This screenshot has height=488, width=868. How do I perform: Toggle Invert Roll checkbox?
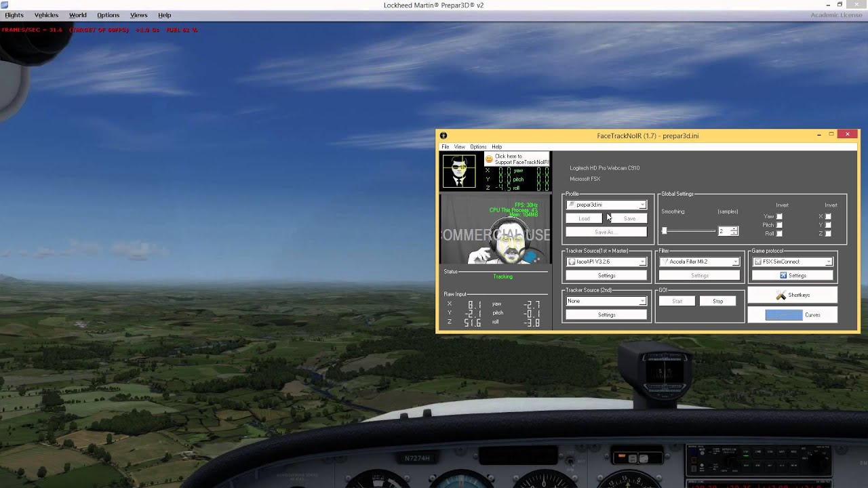779,234
